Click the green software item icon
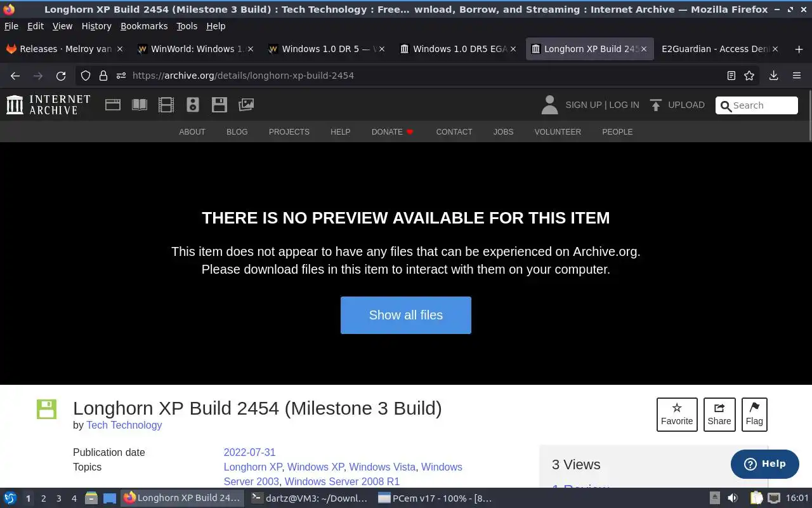812x508 pixels. point(46,409)
